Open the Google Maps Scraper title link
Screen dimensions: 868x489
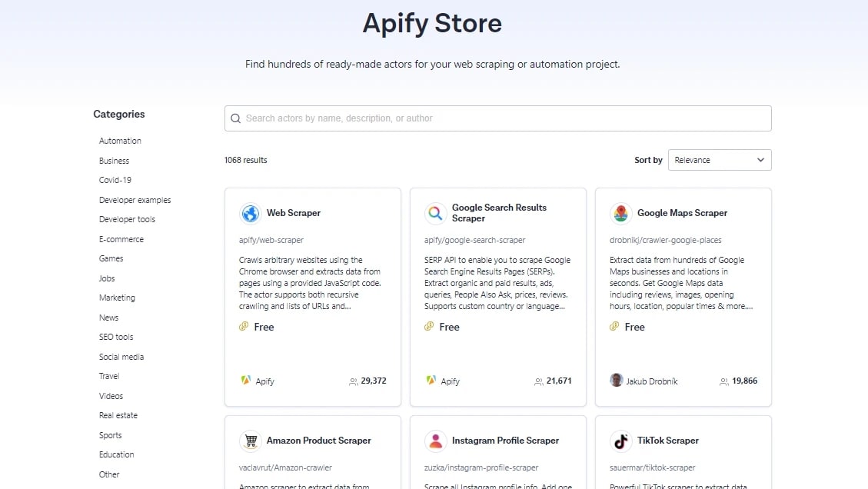[682, 213]
